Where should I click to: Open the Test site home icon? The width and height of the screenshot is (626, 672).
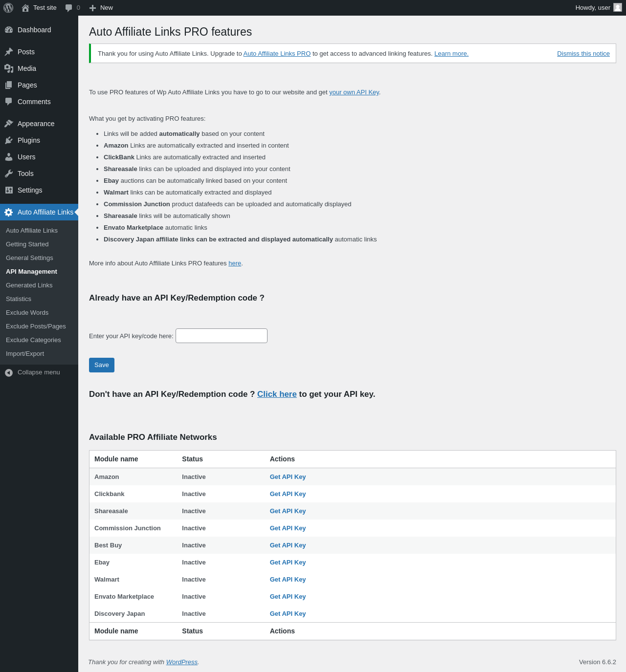point(25,8)
